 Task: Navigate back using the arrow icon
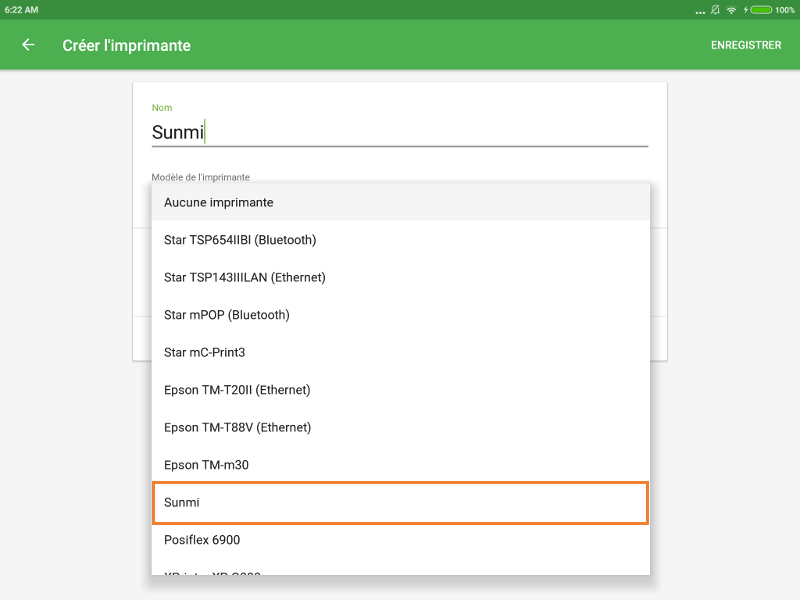[27, 45]
